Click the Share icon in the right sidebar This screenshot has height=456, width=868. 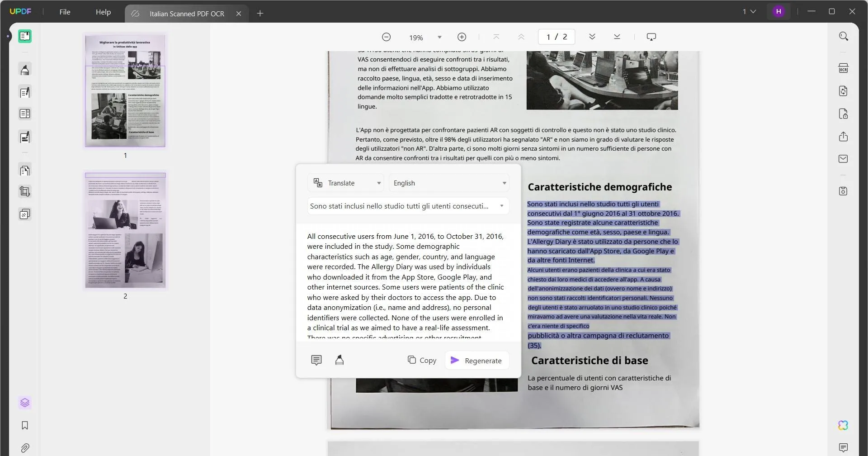[844, 136]
